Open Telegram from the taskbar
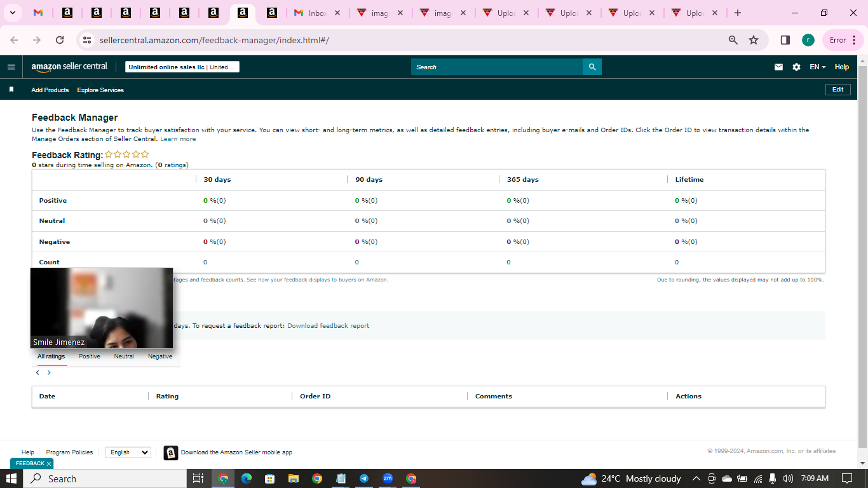868x488 pixels. [x=364, y=478]
